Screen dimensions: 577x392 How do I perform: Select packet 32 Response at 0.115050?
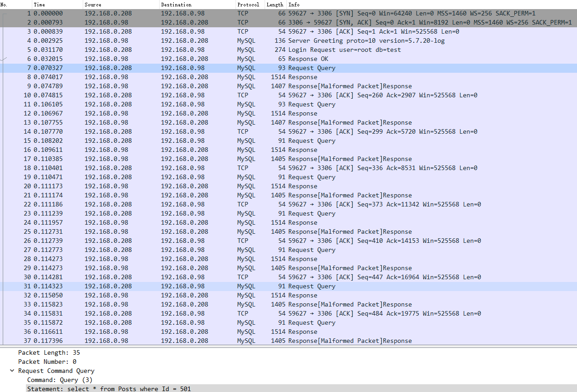point(288,295)
